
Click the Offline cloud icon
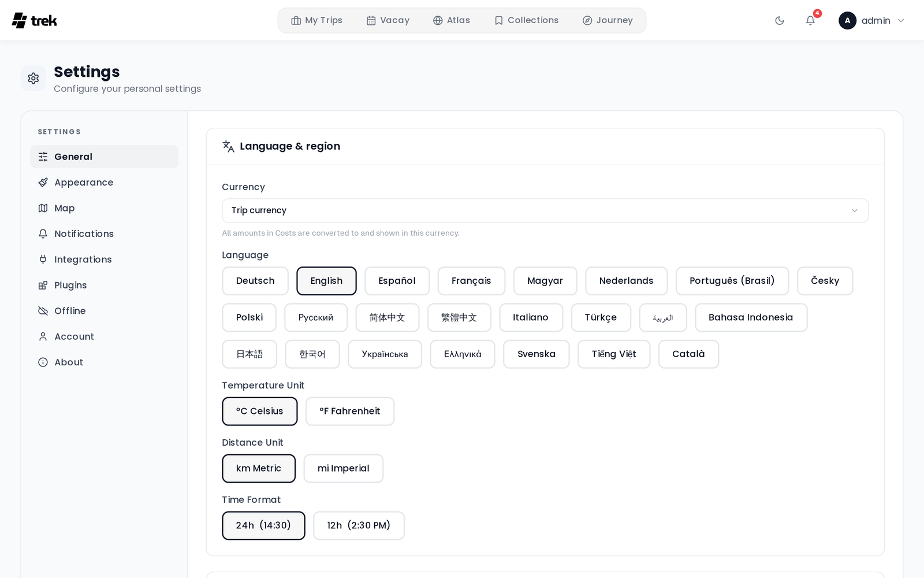point(43,311)
